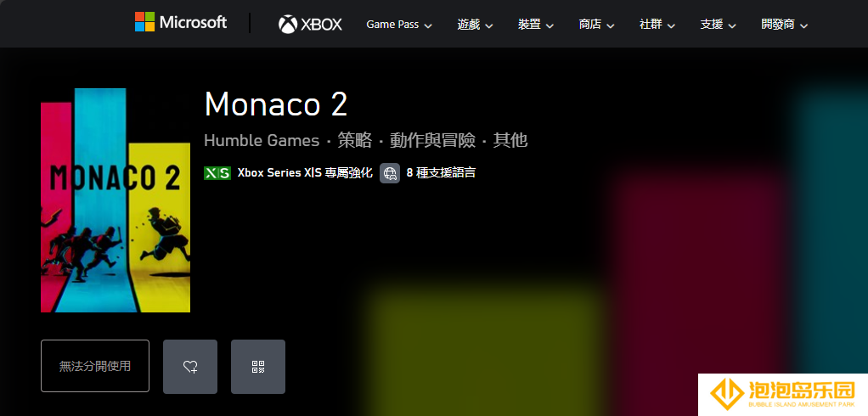The width and height of the screenshot is (868, 416).
Task: Click the 泡泡岛乐园 watermark logo
Action: click(x=783, y=395)
